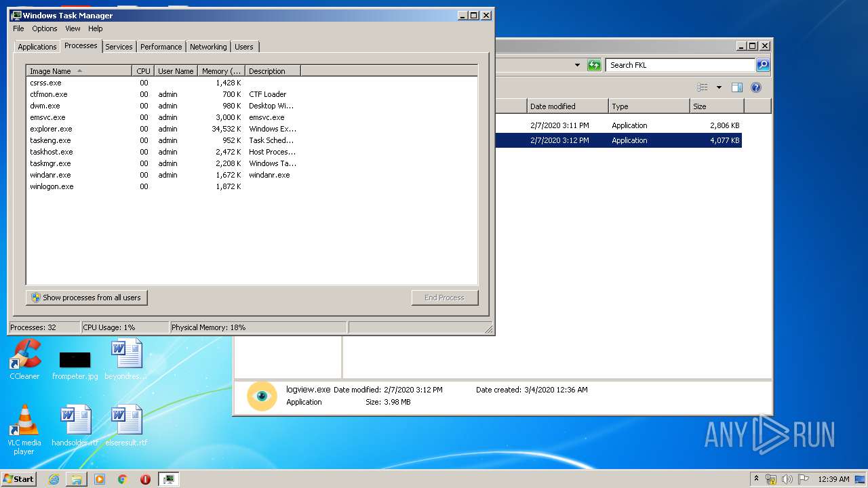
Task: Select the frompeter.jpg desktop file
Action: coord(75,365)
